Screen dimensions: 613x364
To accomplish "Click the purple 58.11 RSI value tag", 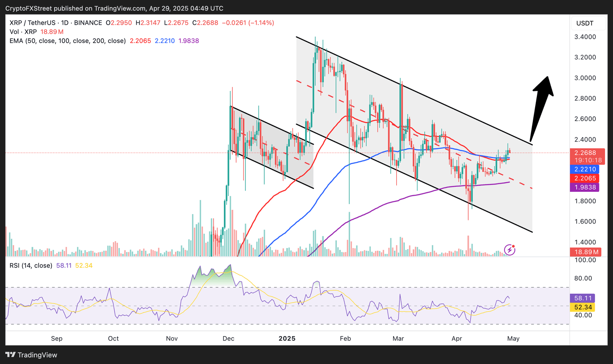I will (583, 298).
